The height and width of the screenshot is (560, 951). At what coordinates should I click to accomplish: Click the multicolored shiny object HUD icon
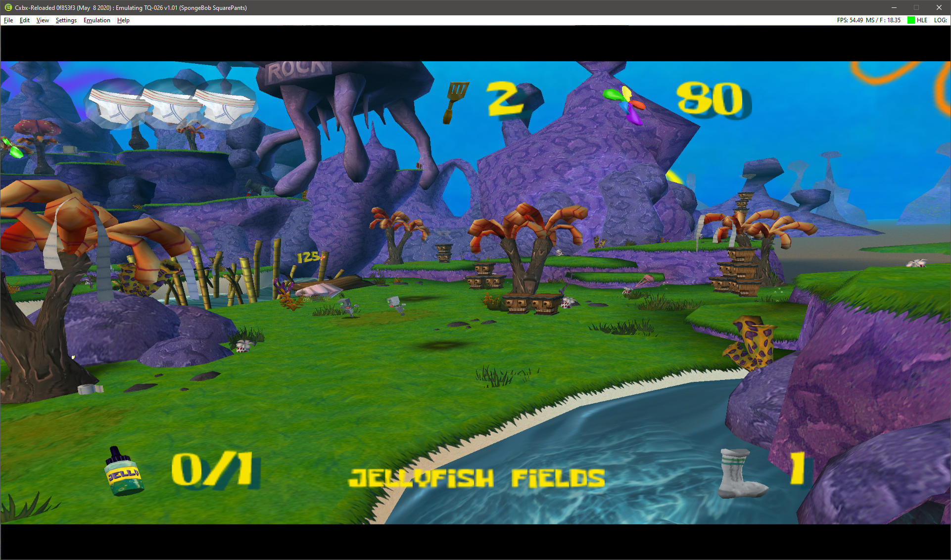pyautogui.click(x=625, y=105)
